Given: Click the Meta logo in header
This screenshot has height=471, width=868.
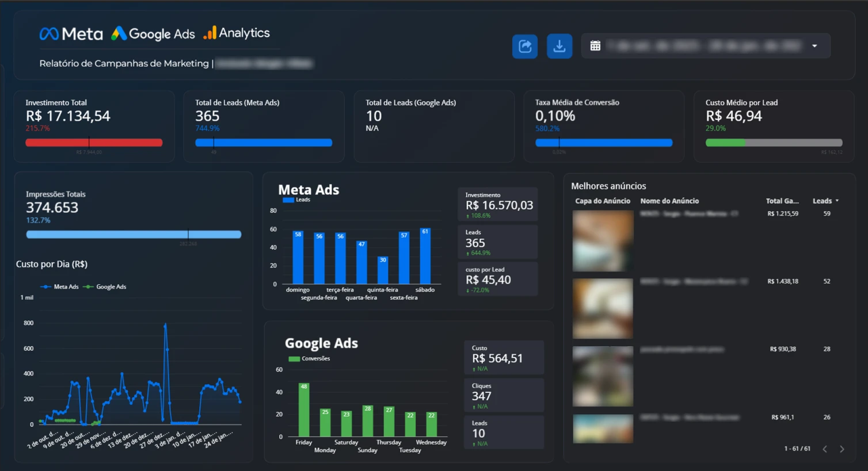Looking at the screenshot, I should pos(71,34).
